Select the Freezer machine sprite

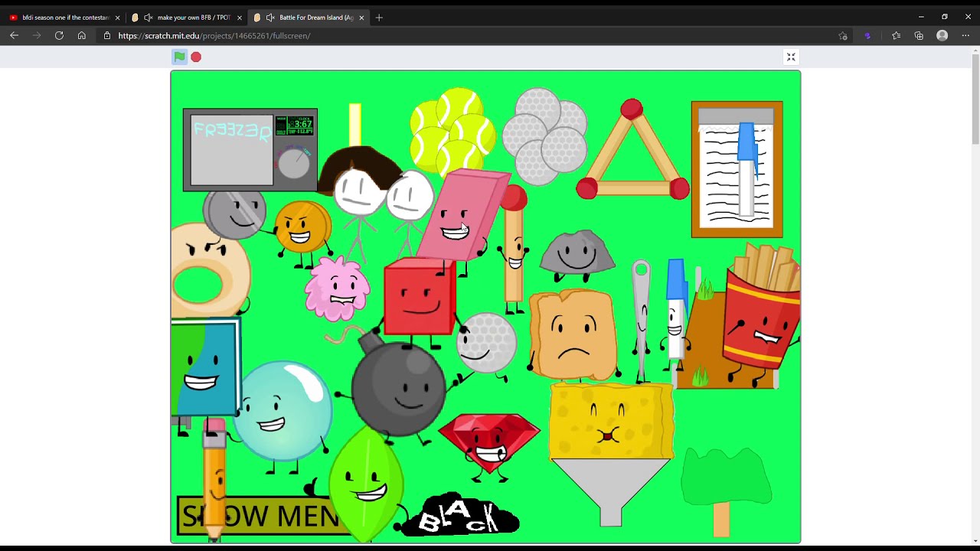point(250,149)
